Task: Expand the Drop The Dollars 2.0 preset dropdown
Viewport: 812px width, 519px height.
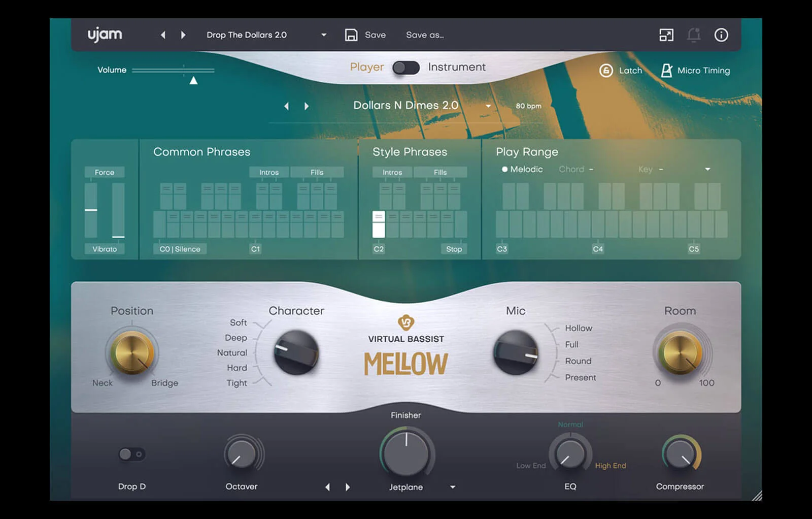Action: (x=324, y=35)
